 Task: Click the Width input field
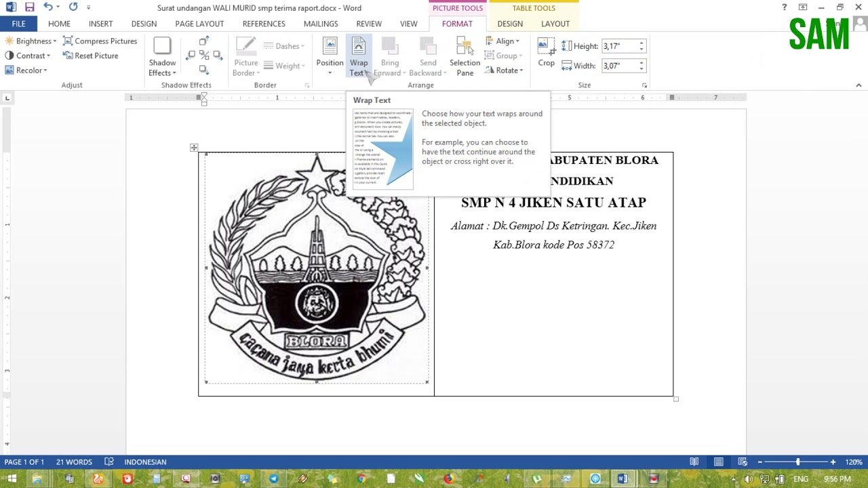coord(618,66)
